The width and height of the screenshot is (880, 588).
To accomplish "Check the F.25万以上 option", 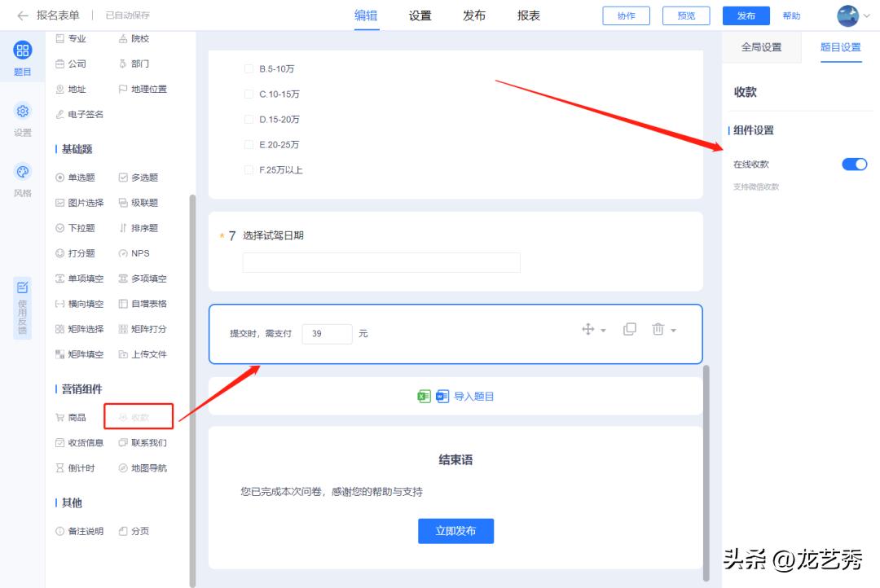I will (x=249, y=169).
